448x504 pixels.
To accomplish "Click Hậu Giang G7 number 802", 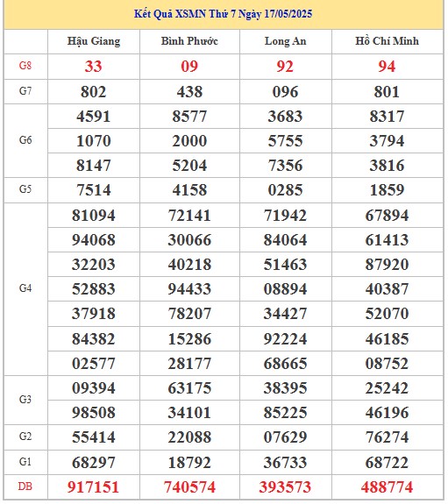I will click(x=93, y=92).
